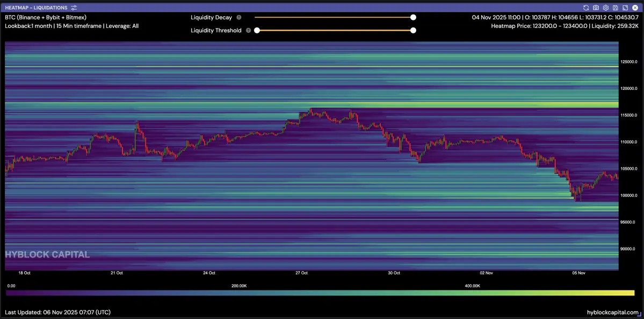Click the 100000.0 price axis label
The height and width of the screenshot is (319, 644).
click(629, 195)
